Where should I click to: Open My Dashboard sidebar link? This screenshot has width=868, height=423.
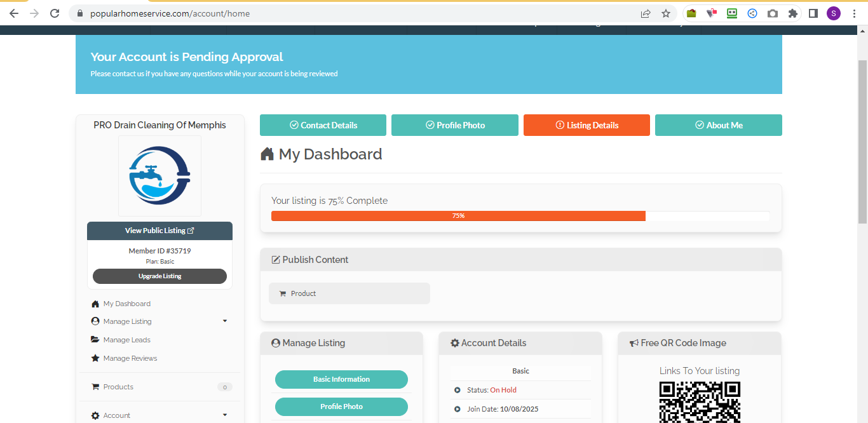(x=127, y=304)
